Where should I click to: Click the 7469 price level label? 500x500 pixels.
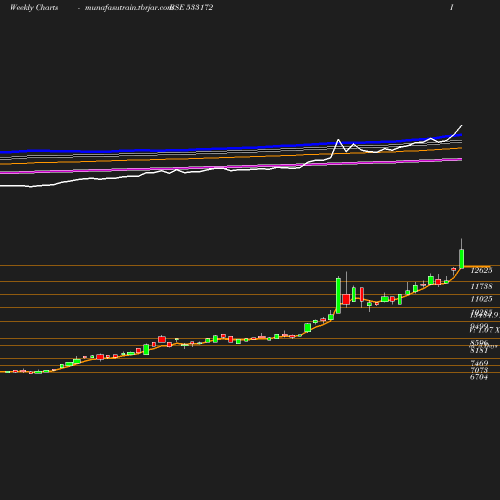point(479,363)
